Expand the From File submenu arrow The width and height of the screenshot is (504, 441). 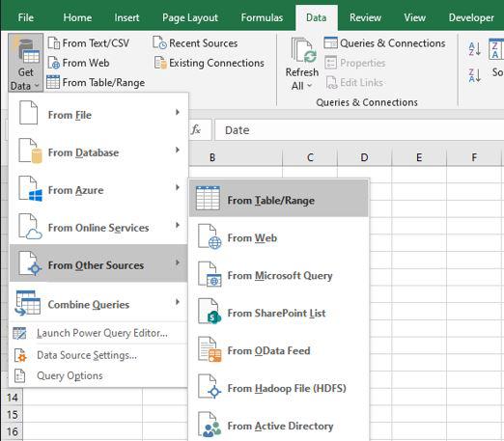[178, 112]
